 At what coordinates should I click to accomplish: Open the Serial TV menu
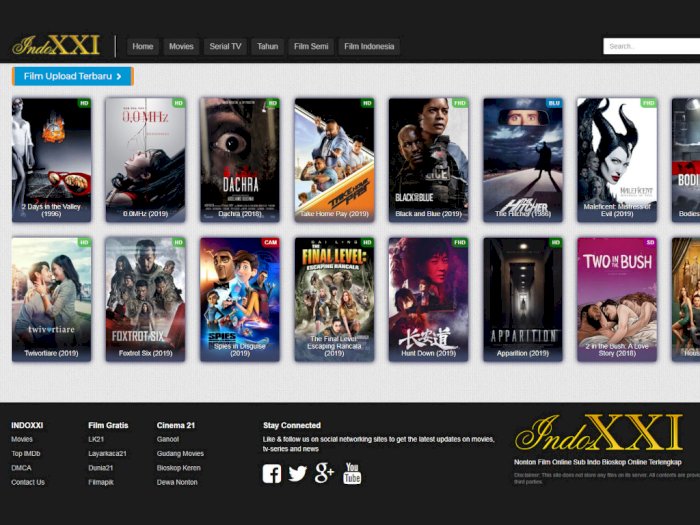(x=225, y=46)
